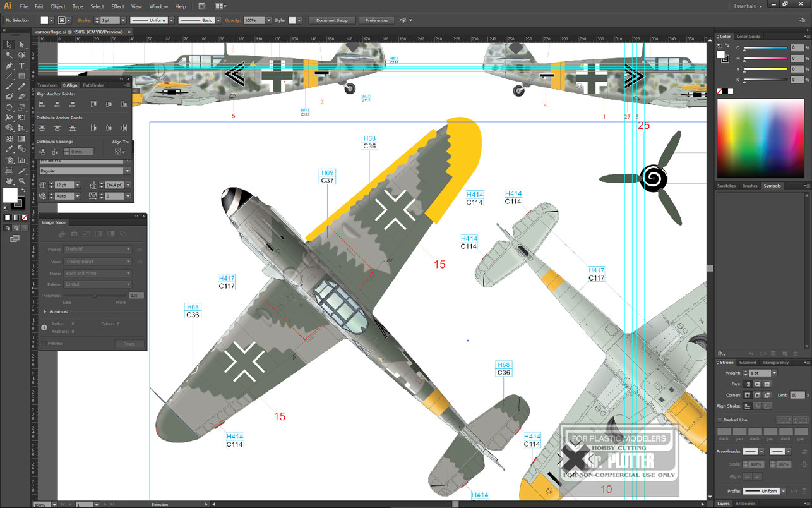The image size is (812, 508).
Task: Switch to Draw Behind mode
Action: coord(16,227)
